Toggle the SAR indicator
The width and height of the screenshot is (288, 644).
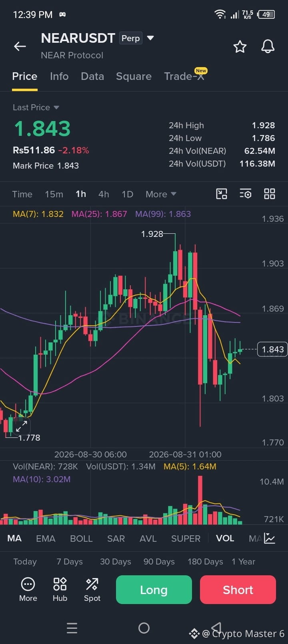[x=116, y=538]
